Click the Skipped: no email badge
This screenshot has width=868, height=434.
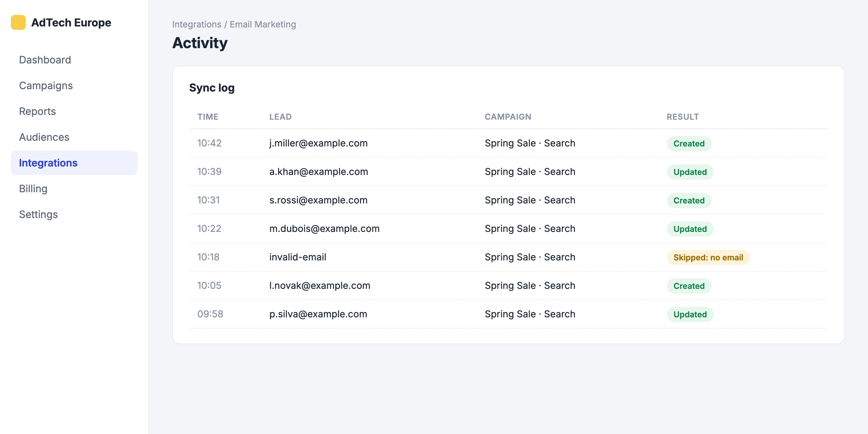click(708, 257)
